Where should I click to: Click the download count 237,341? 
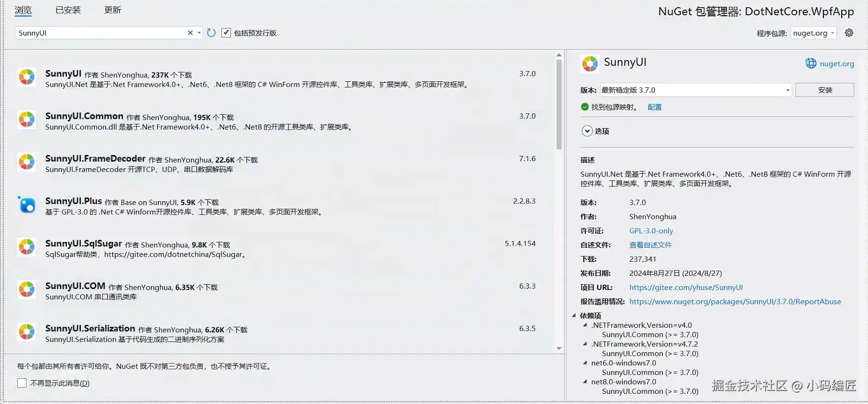click(x=643, y=259)
